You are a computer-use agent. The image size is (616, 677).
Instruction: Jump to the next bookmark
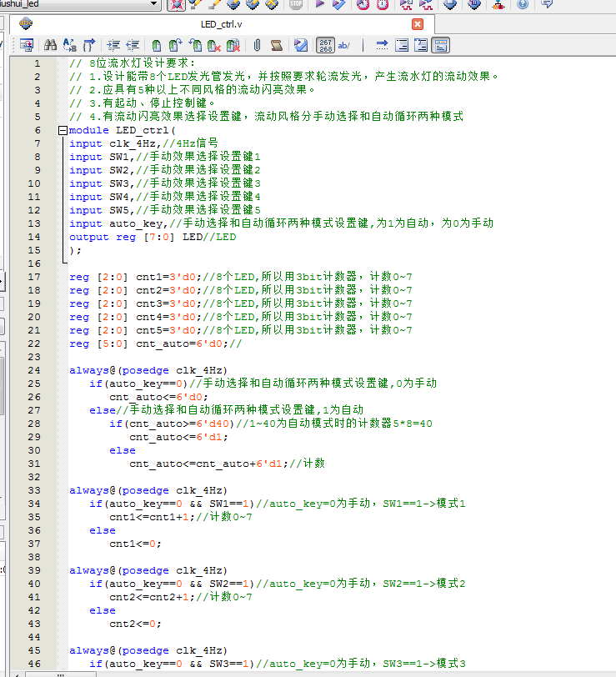(176, 45)
